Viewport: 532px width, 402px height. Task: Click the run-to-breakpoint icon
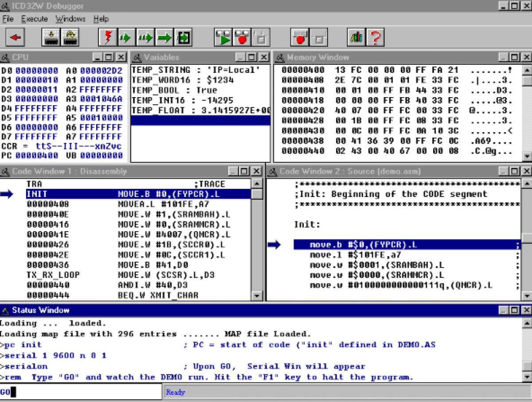pos(223,37)
